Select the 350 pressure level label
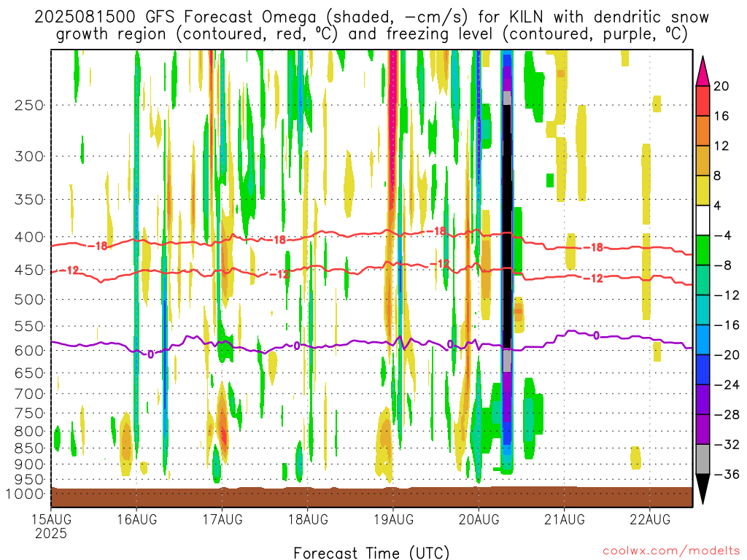The height and width of the screenshot is (560, 747). point(29,200)
